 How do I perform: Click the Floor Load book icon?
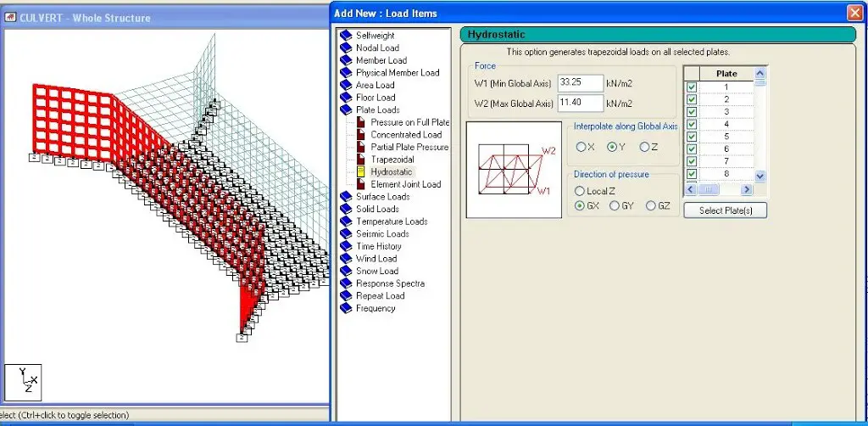[x=346, y=98]
